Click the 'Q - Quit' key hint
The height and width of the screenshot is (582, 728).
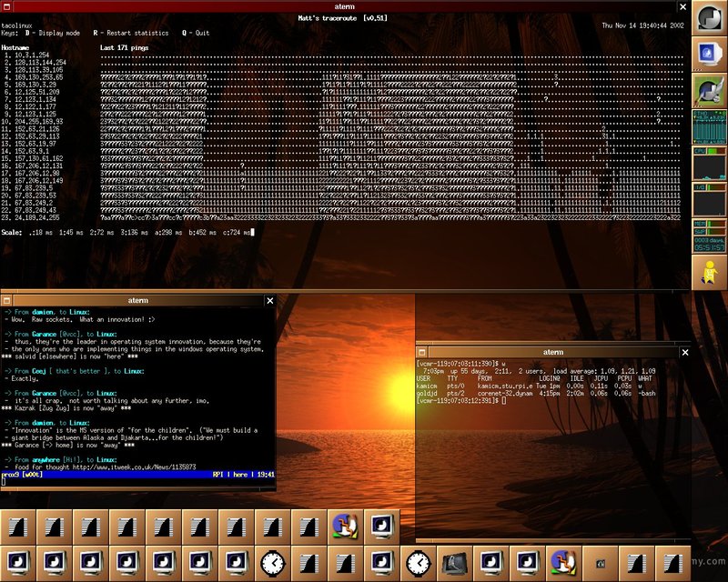point(196,33)
